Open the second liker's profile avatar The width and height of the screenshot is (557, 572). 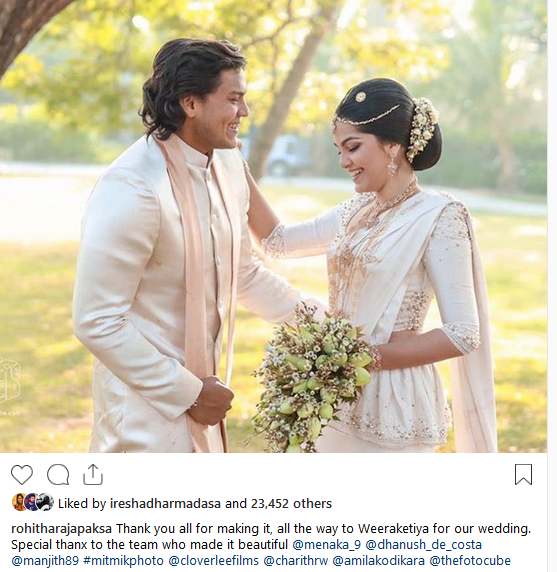point(32,502)
